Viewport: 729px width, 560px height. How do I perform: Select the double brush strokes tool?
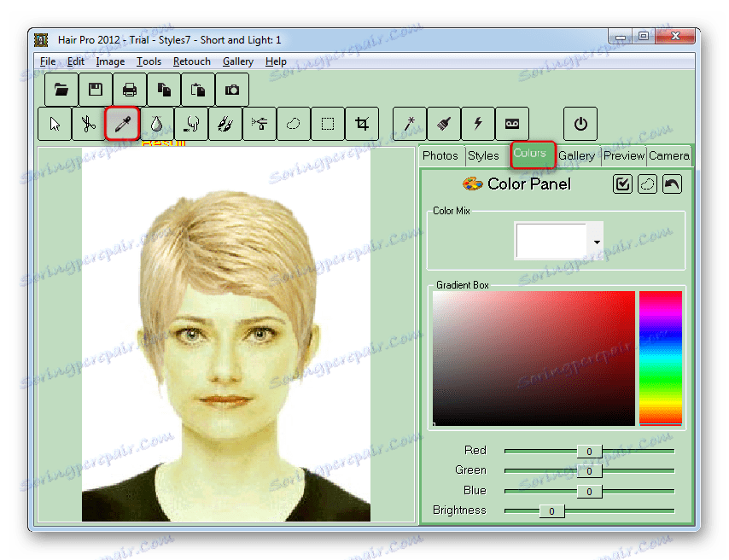click(225, 124)
